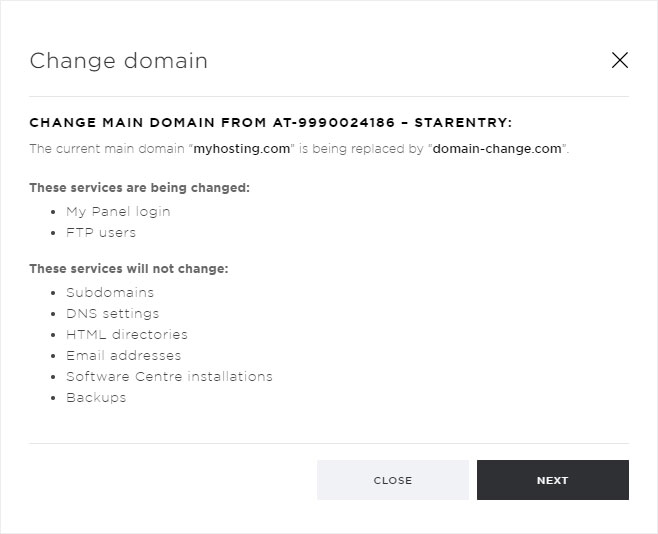Click the "Change domain" dialog title
Viewport: 658px width, 534px height.
coord(119,60)
